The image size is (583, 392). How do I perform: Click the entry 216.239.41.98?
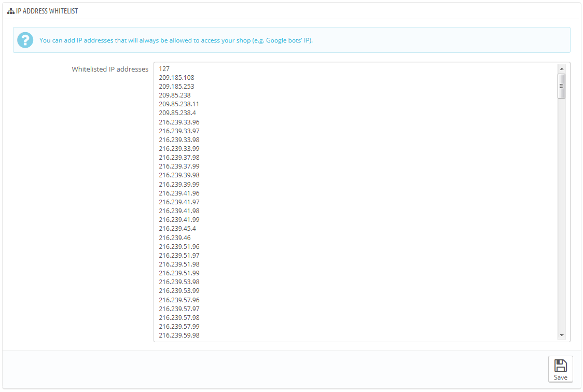[x=179, y=211]
